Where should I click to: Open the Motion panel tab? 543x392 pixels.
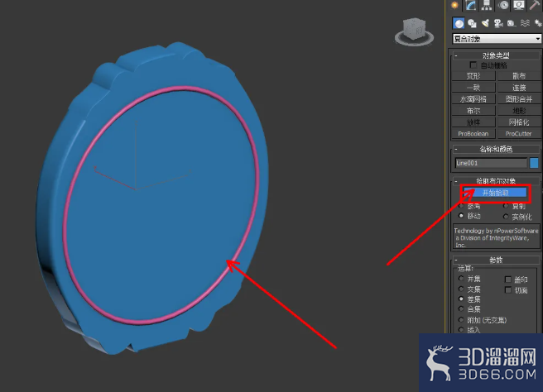502,5
